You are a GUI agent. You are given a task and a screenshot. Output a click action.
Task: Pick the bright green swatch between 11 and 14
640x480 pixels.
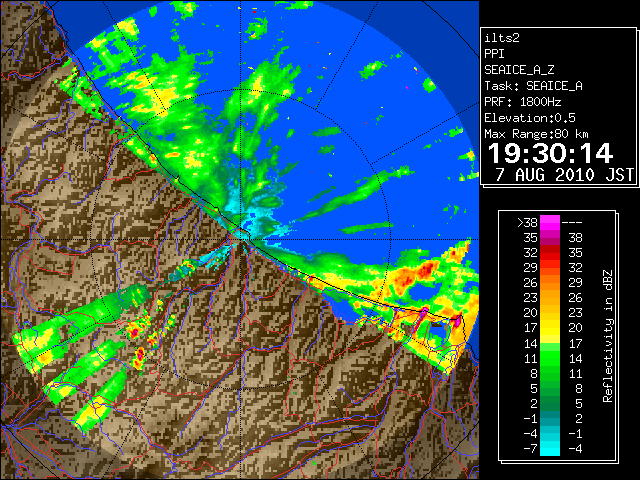pos(550,358)
